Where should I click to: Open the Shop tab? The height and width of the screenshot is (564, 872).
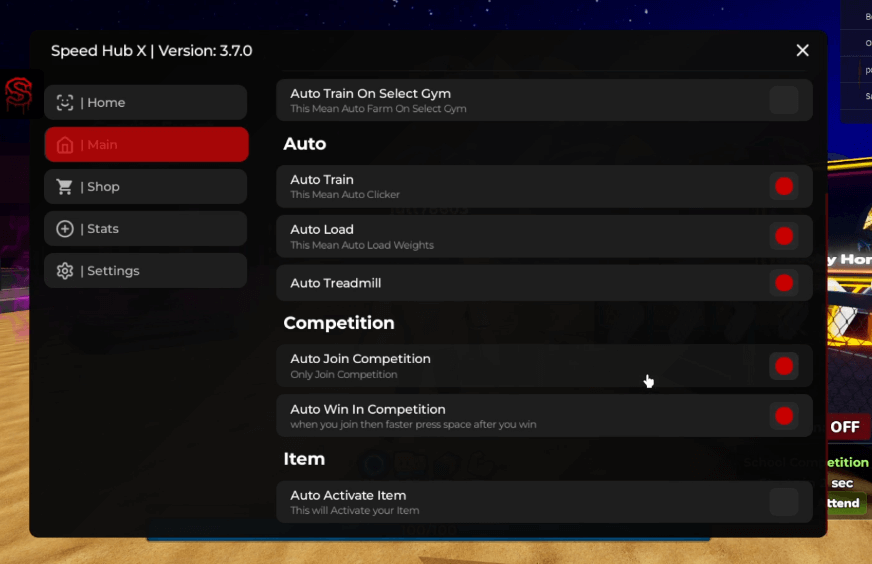pos(146,186)
